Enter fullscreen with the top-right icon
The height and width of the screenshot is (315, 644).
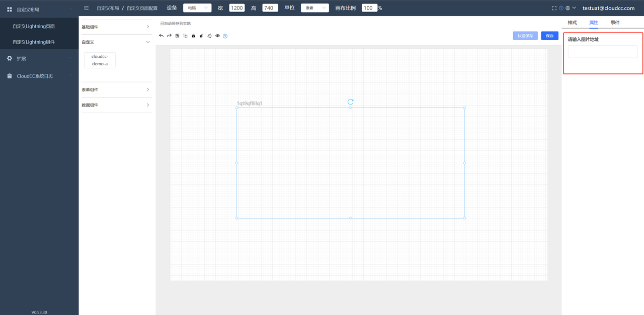554,8
